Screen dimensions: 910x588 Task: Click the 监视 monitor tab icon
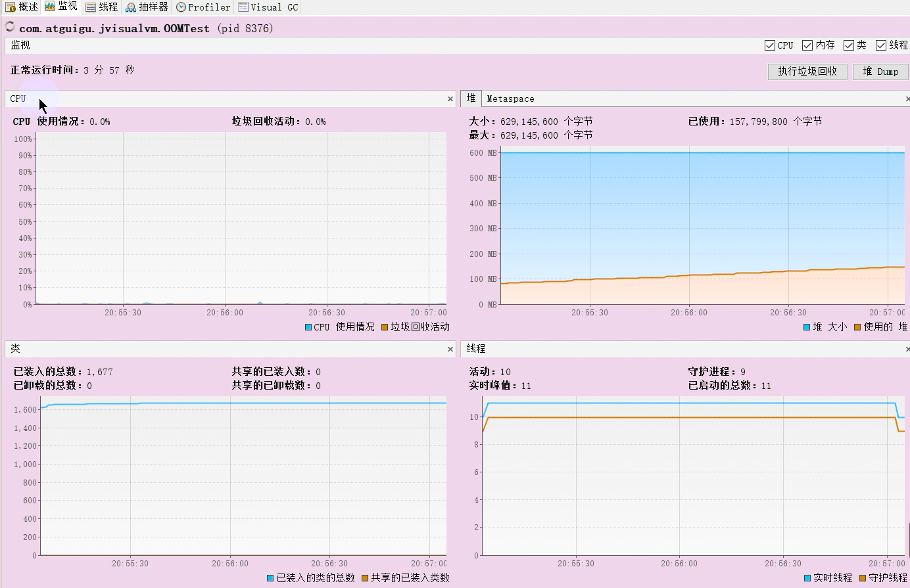50,7
